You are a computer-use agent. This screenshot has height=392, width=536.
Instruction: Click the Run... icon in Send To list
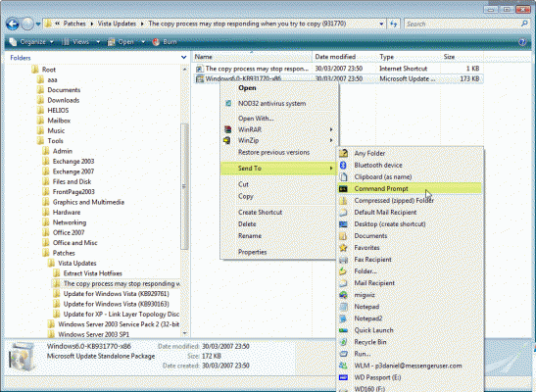tap(343, 354)
